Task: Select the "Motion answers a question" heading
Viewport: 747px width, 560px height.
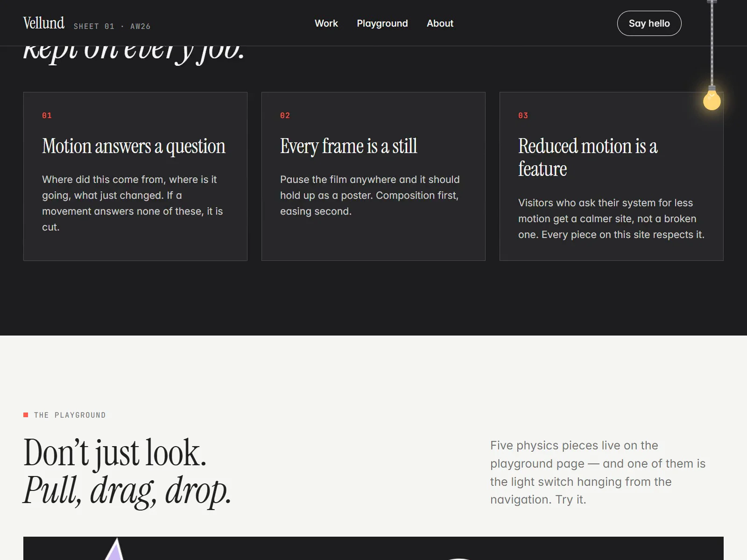Action: point(134,146)
